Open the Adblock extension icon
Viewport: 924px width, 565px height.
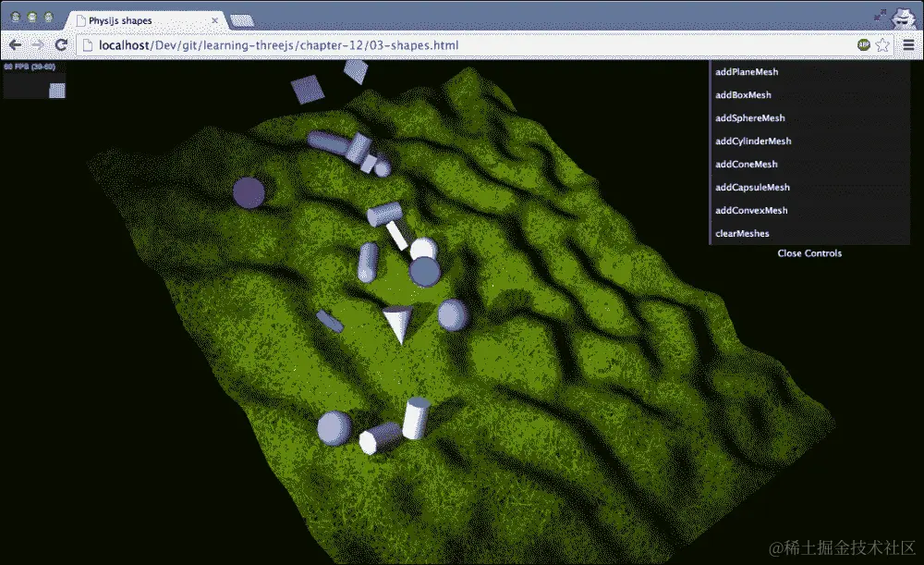coord(863,44)
